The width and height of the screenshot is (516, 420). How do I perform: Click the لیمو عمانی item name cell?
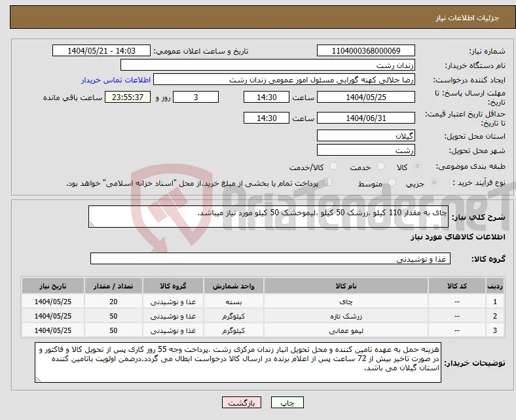click(346, 330)
